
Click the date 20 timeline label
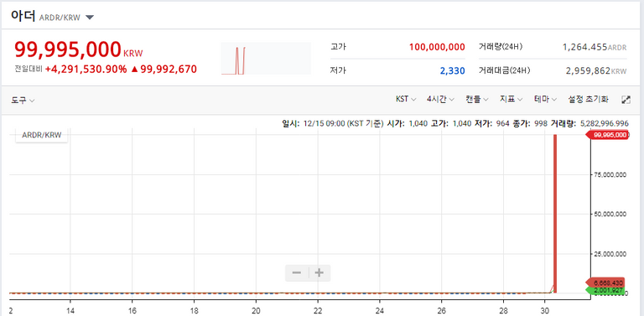(x=256, y=311)
